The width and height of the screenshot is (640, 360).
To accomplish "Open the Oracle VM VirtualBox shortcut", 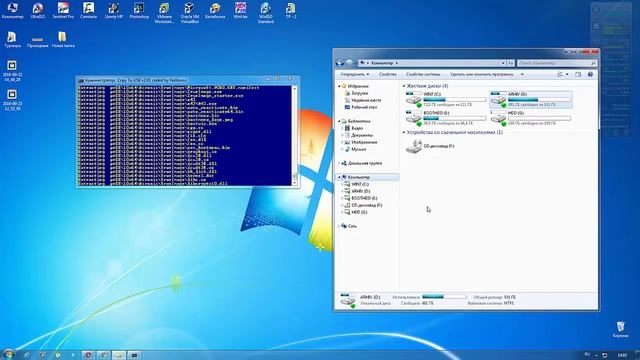I will (189, 12).
